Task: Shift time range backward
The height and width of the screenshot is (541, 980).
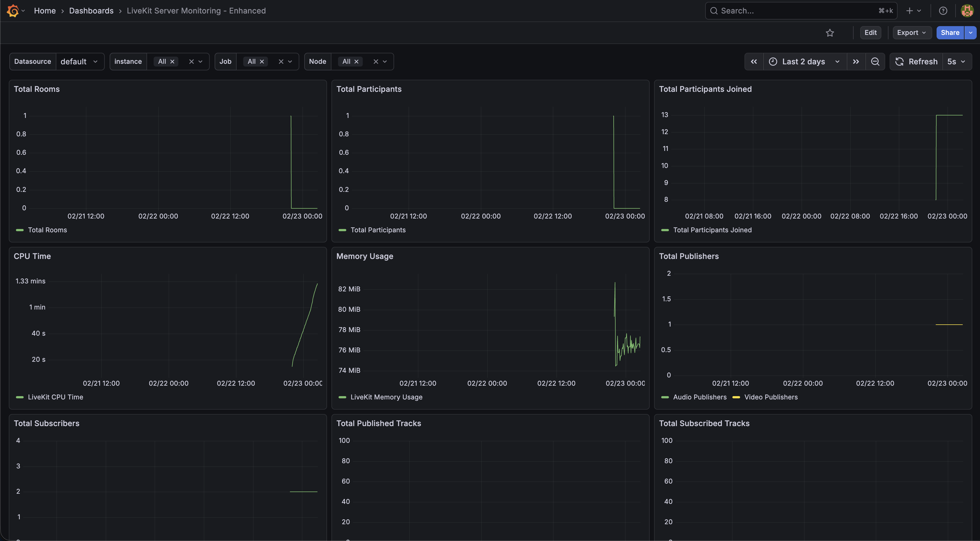Action: 754,62
